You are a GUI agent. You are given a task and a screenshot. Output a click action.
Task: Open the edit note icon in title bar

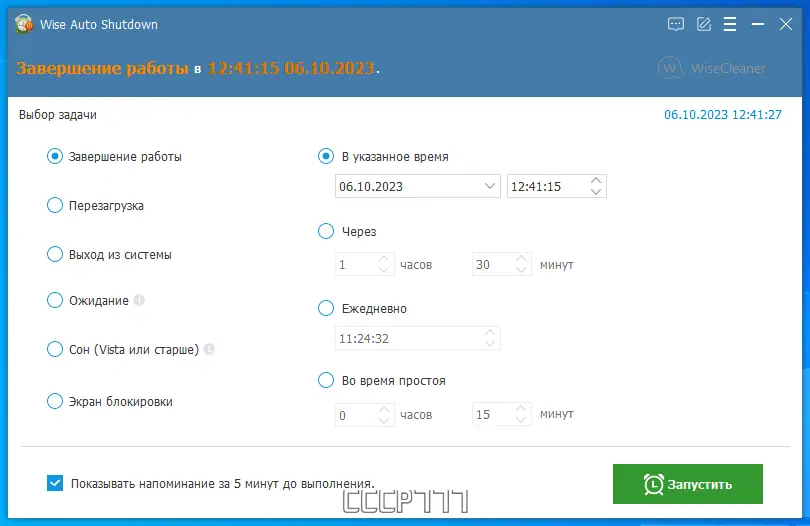click(x=704, y=24)
